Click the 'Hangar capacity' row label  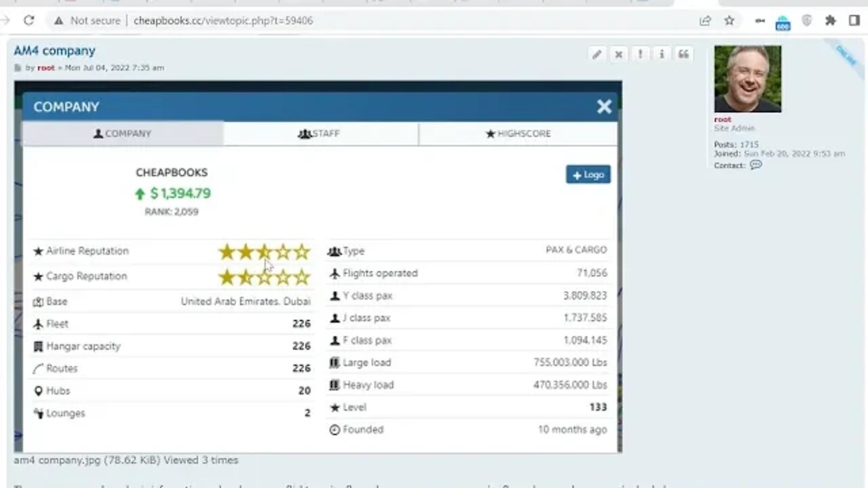[83, 346]
